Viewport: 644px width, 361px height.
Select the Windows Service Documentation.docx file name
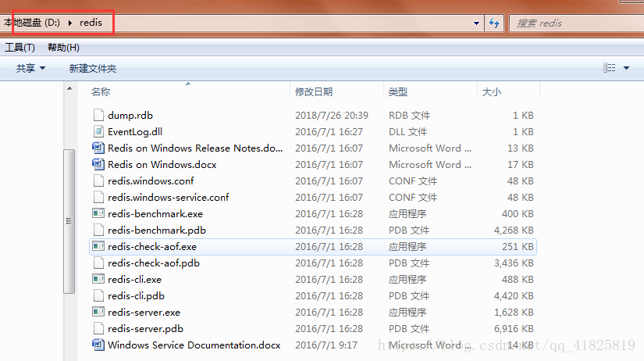click(194, 345)
